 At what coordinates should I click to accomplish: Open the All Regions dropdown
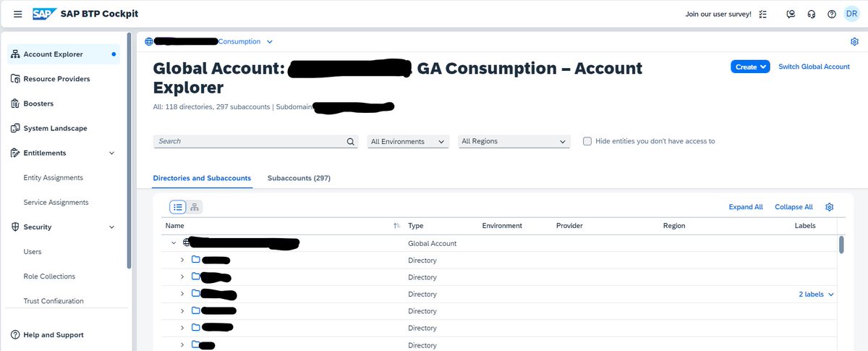[x=514, y=142]
